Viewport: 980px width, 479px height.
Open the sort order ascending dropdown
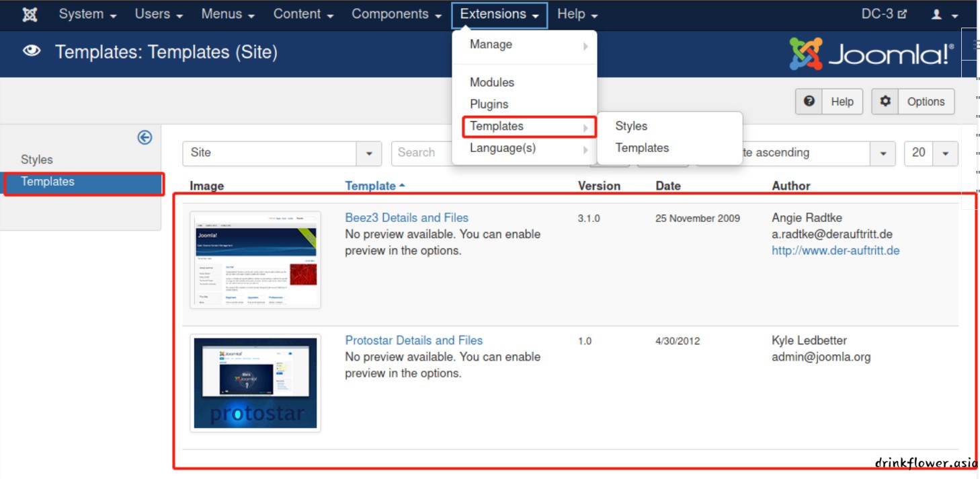point(794,153)
